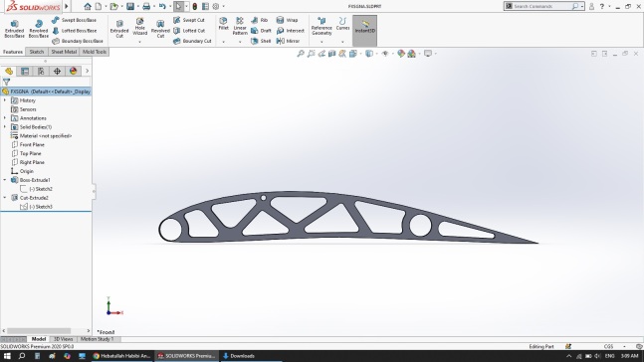Viewport: 644px width, 362px height.
Task: Open the Hole Wizard dropdown arrow
Action: (139, 42)
